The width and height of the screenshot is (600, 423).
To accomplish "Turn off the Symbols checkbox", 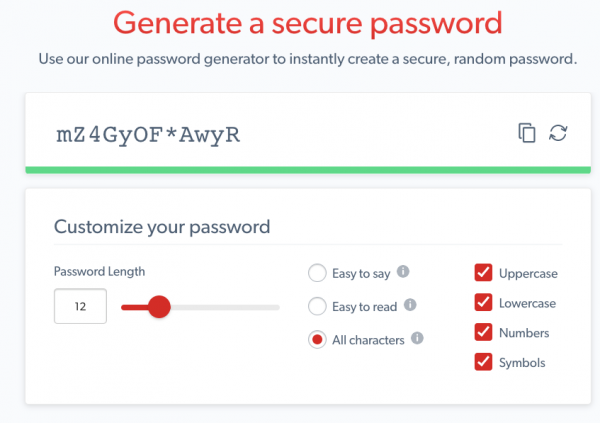I will click(x=484, y=363).
